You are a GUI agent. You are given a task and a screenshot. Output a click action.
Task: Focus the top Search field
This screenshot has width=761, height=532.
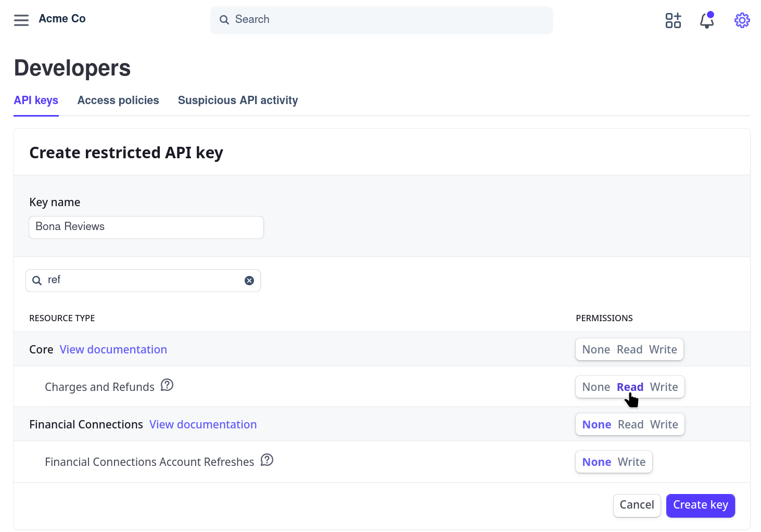pyautogui.click(x=382, y=20)
